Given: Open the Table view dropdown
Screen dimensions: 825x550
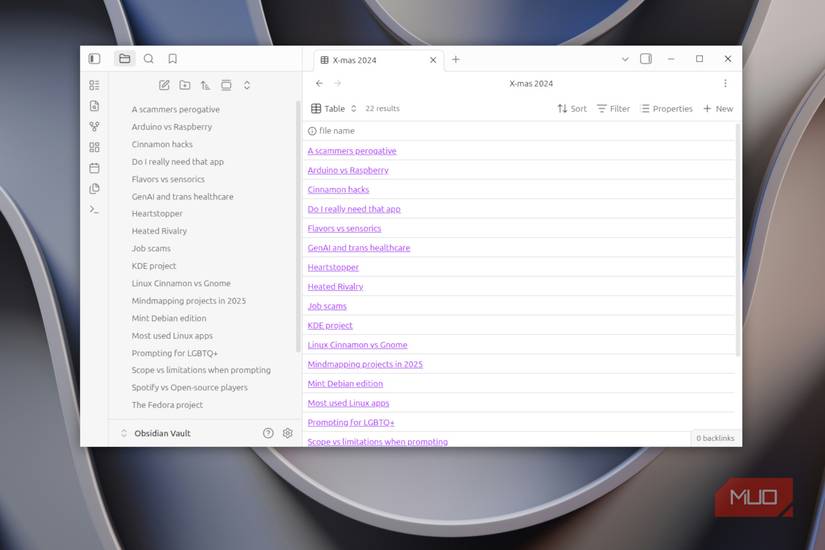Looking at the screenshot, I should tap(334, 108).
